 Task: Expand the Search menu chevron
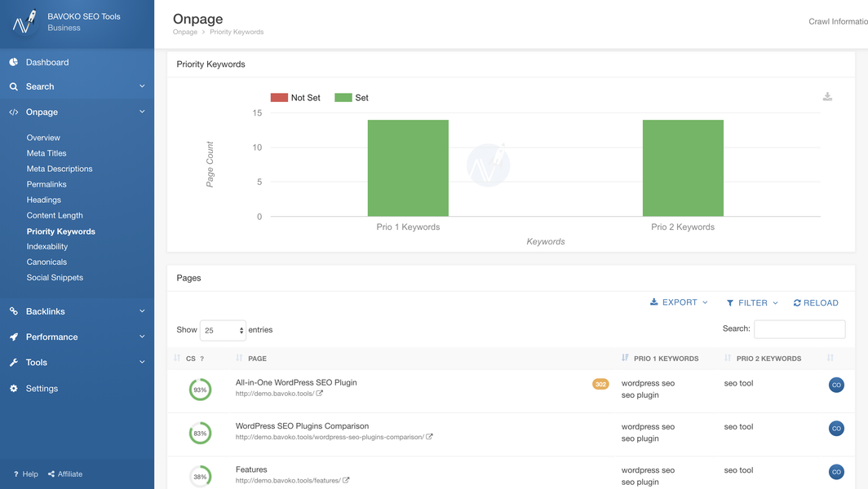click(x=142, y=86)
